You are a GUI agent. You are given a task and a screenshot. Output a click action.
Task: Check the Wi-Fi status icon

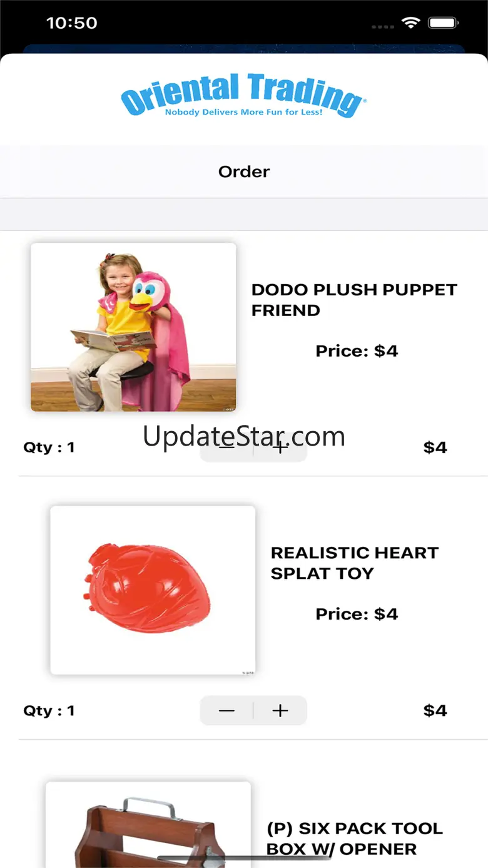(x=410, y=23)
